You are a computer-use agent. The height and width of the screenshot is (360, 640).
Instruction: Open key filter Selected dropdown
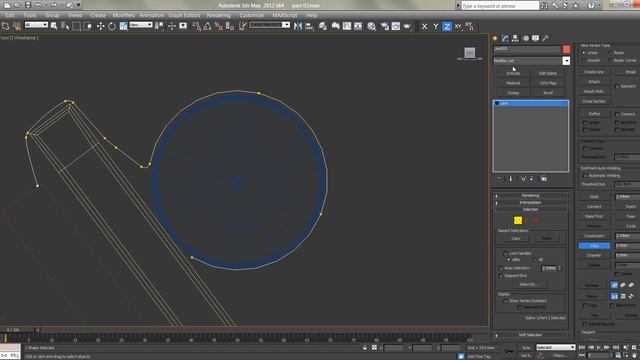(556, 347)
